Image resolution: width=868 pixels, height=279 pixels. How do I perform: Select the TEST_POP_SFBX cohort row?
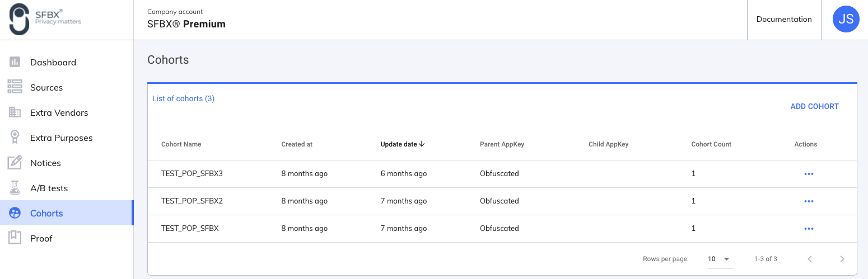click(x=190, y=228)
